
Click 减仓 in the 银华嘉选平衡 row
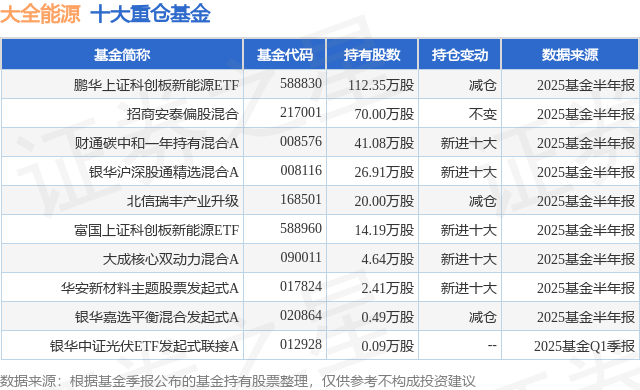click(482, 317)
